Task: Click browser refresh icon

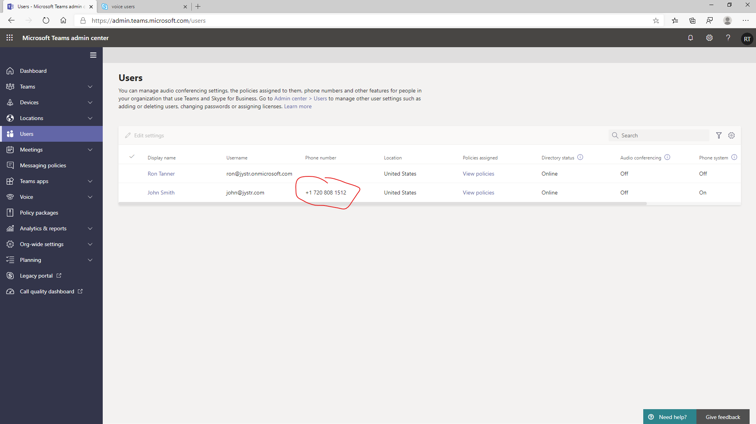Action: click(x=46, y=21)
